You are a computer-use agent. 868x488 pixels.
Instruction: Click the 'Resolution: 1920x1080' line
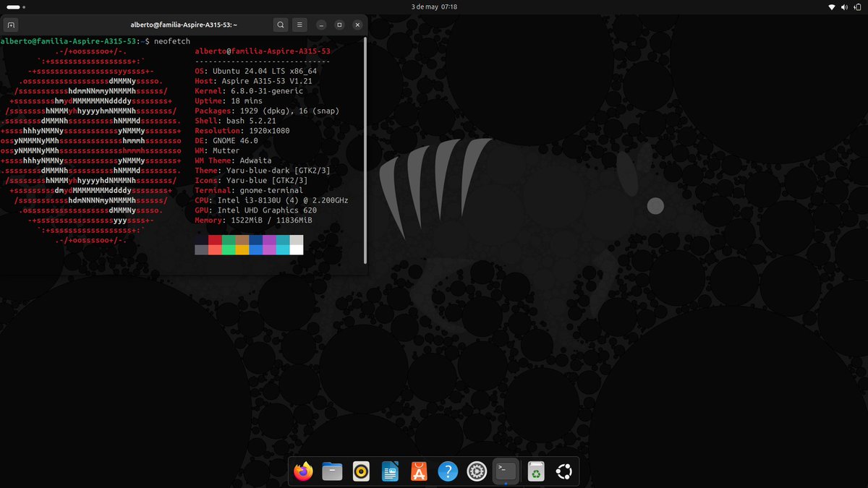[242, 131]
